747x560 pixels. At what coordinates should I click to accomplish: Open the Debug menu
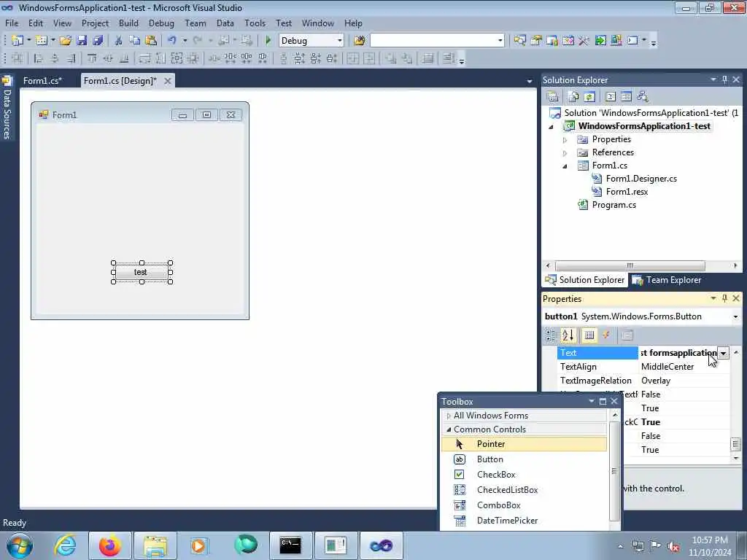pos(161,23)
